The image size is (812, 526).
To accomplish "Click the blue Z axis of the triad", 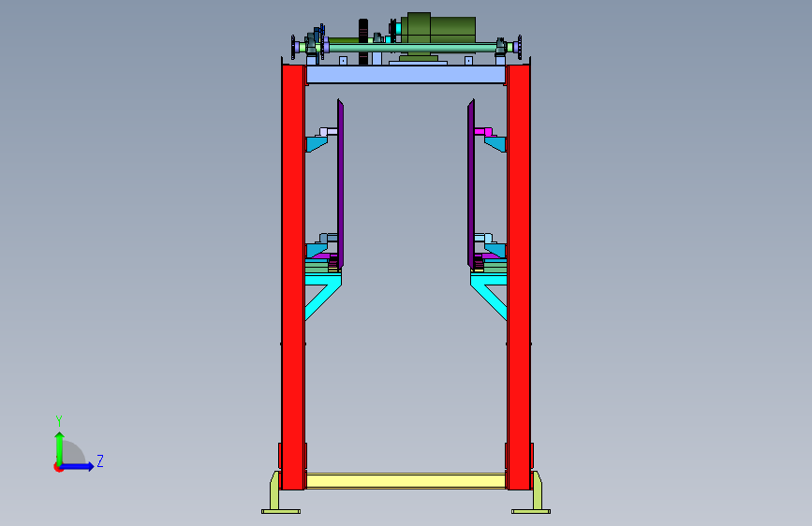I will click(78, 466).
